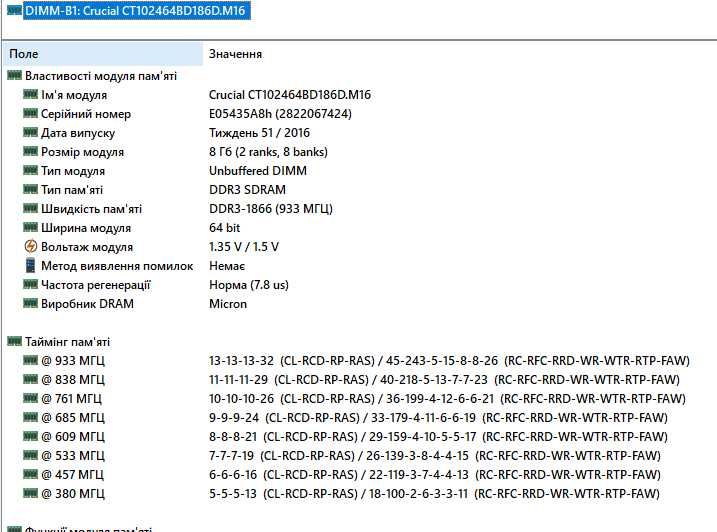
Task: Click the value 64 bit
Action: pyautogui.click(x=225, y=228)
